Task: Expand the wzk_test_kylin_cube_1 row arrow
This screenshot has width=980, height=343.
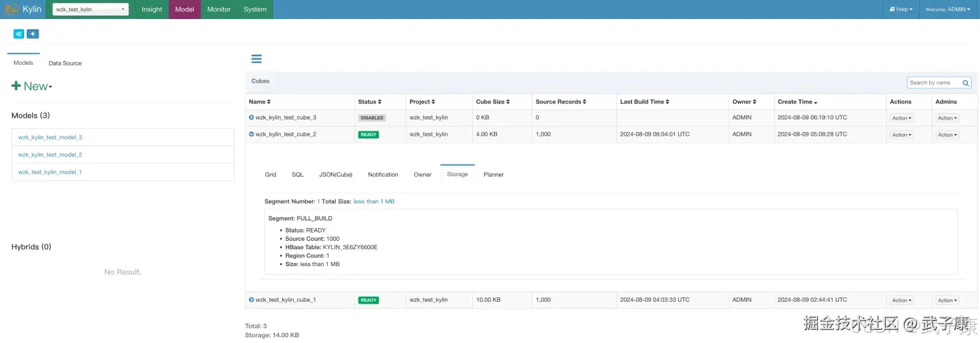Action: click(252, 300)
